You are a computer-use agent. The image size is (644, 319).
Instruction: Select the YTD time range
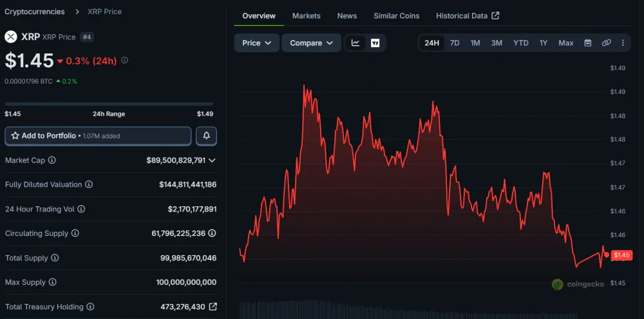(521, 43)
